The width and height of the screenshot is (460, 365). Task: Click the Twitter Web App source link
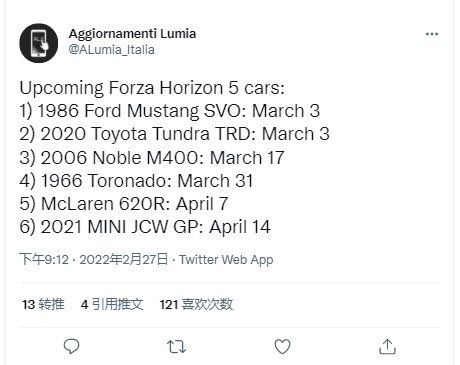(226, 260)
